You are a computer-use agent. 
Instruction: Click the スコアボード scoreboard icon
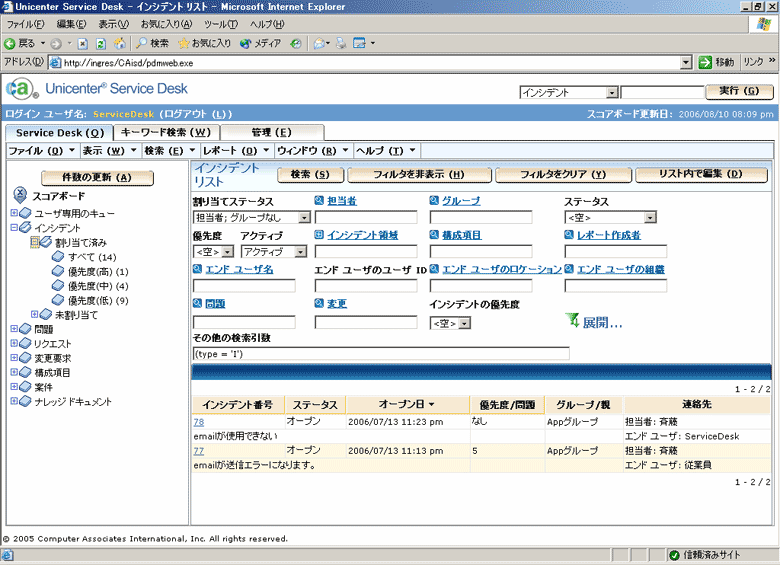(x=19, y=195)
